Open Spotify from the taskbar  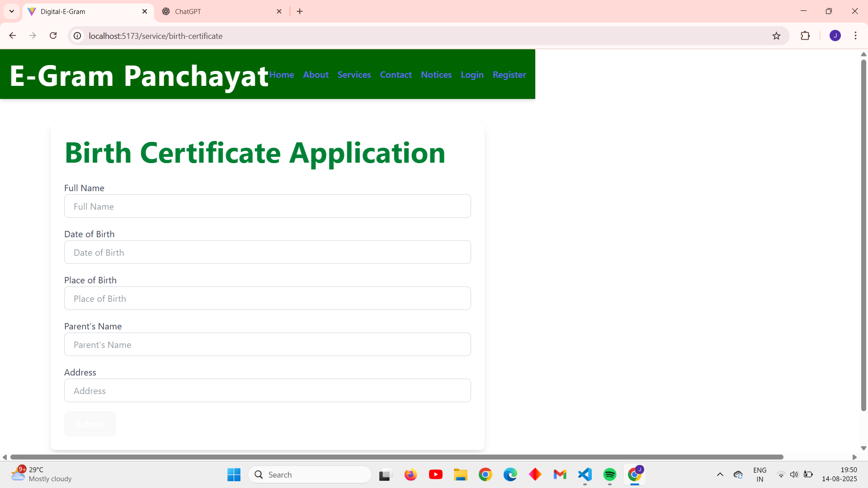pyautogui.click(x=609, y=474)
